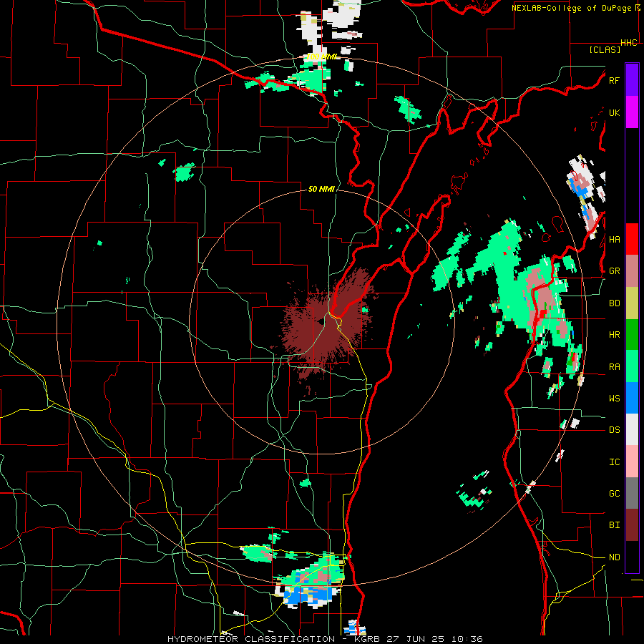
Task: Click the UK legend label
Action: click(x=614, y=112)
